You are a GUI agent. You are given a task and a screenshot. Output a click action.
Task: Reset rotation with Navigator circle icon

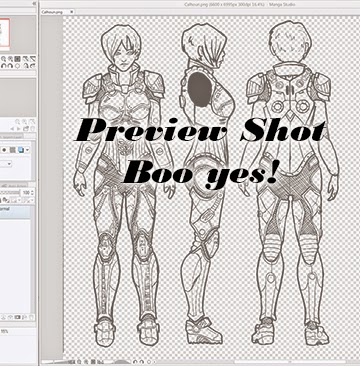(x=17, y=66)
